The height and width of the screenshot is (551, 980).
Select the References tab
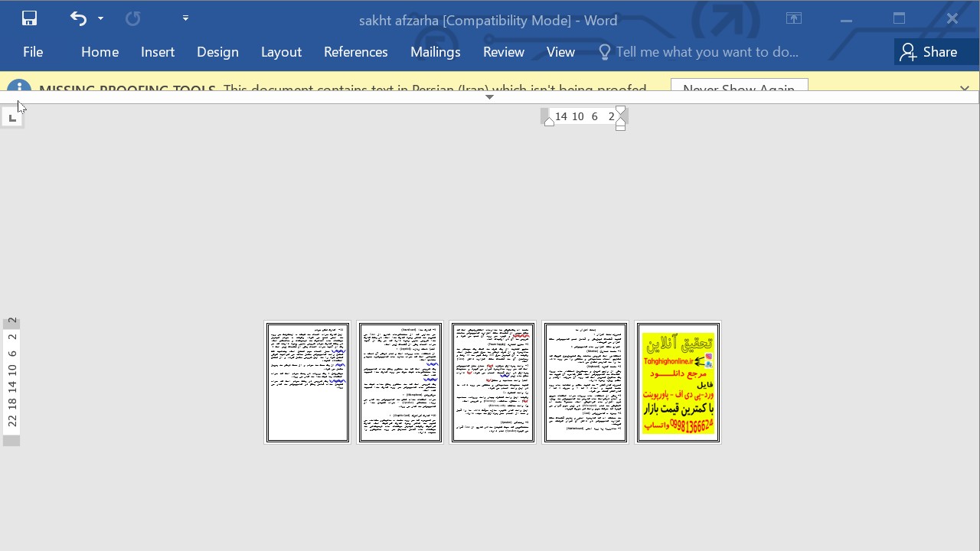click(355, 52)
